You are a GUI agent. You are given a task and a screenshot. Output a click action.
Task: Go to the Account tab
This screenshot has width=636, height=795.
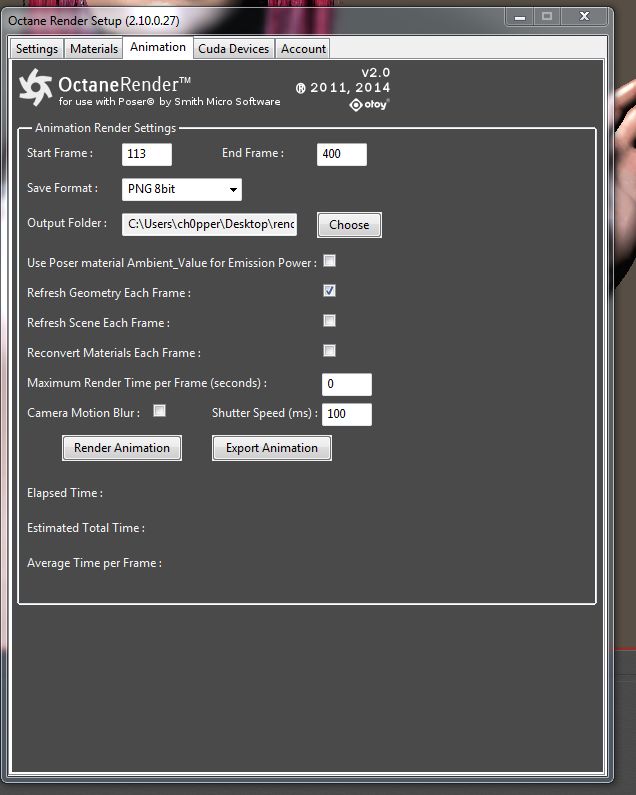click(303, 49)
